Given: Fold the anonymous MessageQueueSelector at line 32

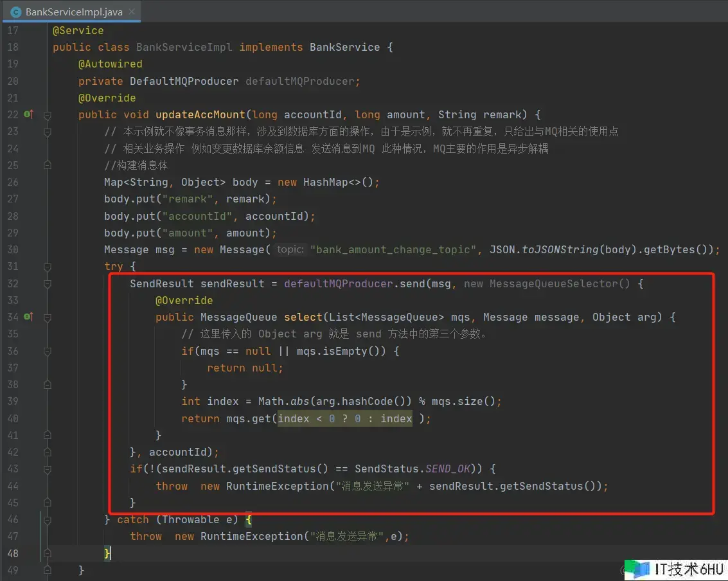Looking at the screenshot, I should coord(48,283).
